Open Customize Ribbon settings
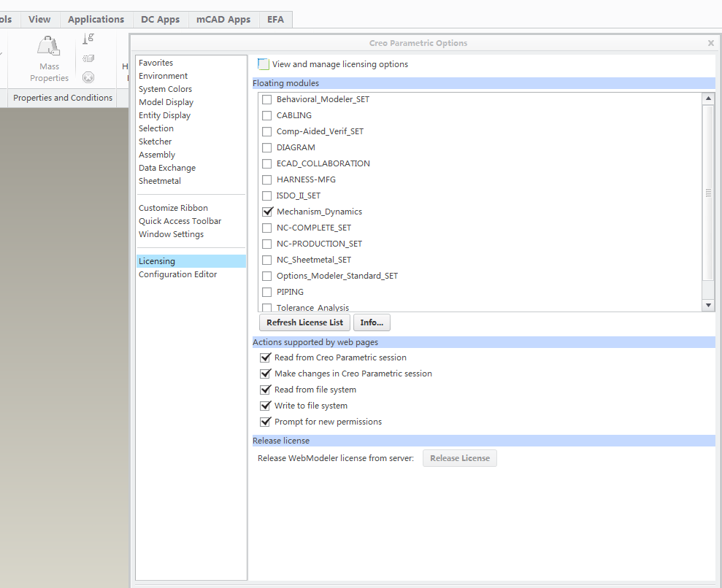 point(173,208)
